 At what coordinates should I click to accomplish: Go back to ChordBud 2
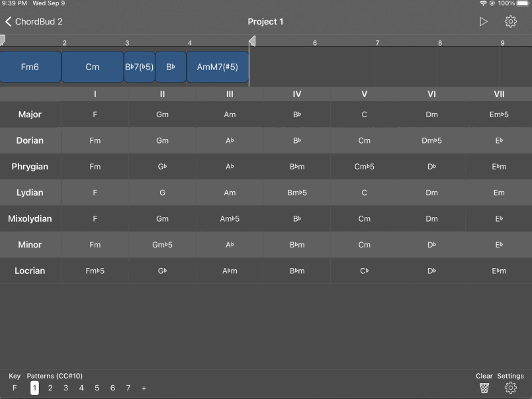coord(34,22)
